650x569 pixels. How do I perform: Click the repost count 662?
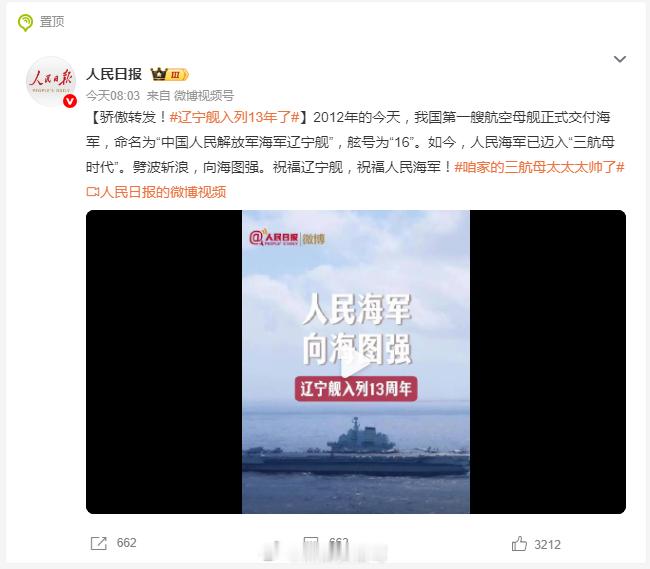click(x=126, y=543)
